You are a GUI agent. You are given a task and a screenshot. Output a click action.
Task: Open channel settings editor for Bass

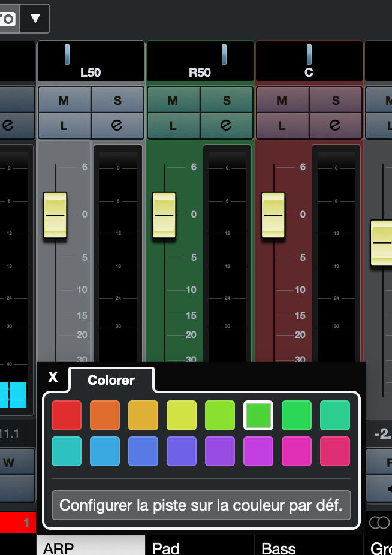(336, 126)
